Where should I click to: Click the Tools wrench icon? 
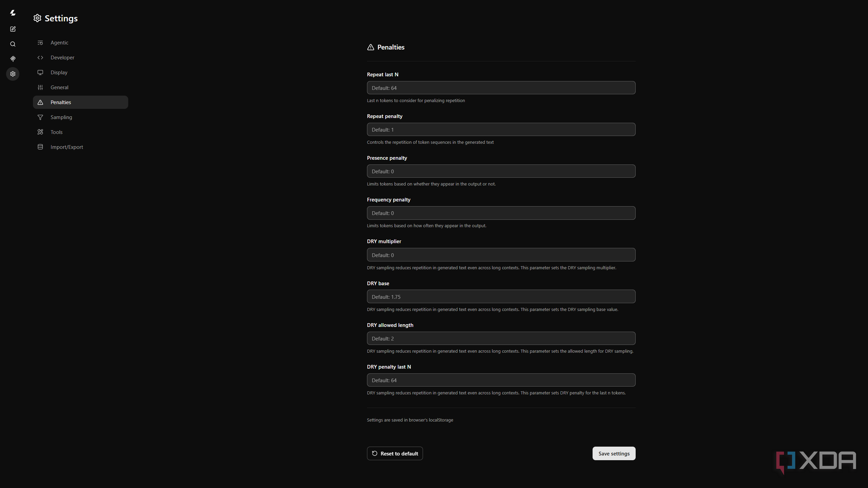click(x=40, y=132)
